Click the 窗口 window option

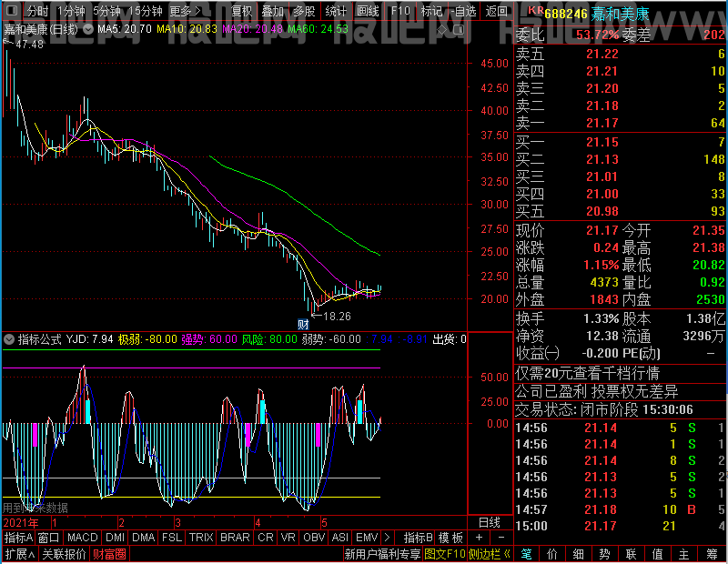[x=49, y=538]
